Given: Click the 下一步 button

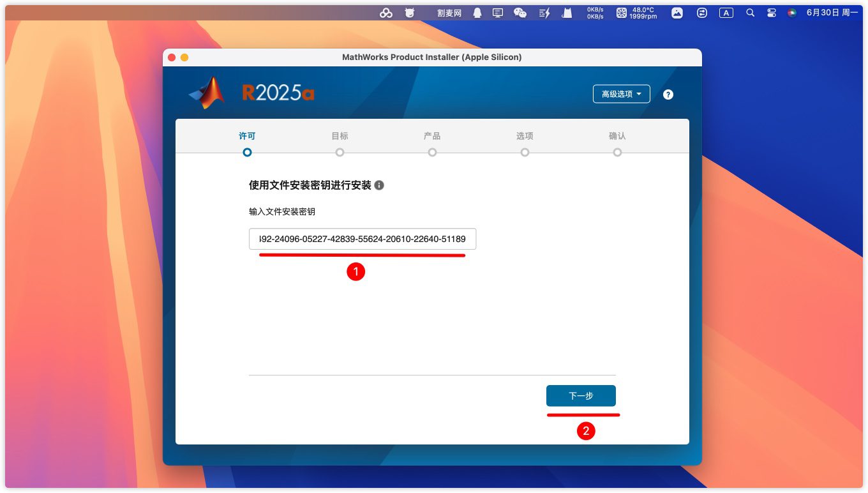Looking at the screenshot, I should [581, 396].
